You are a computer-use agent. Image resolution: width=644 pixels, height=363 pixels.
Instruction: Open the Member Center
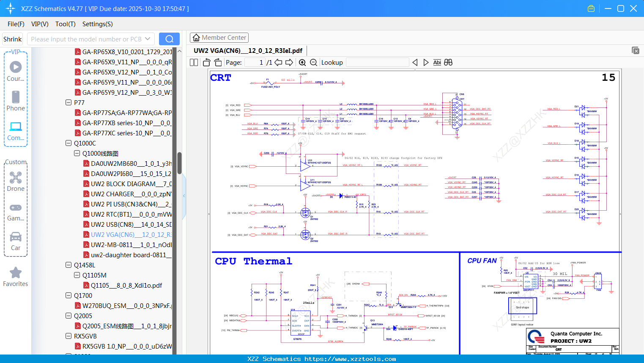pos(219,38)
